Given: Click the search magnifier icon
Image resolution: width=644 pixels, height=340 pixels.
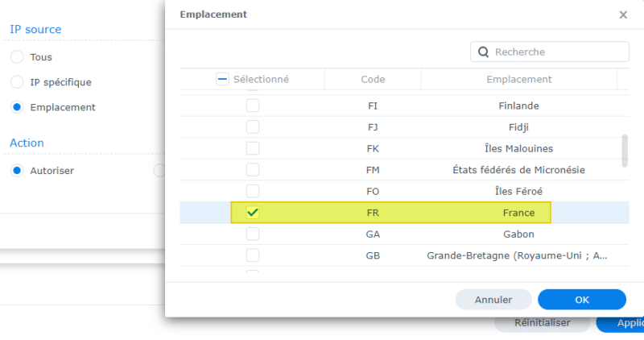Looking at the screenshot, I should point(483,52).
